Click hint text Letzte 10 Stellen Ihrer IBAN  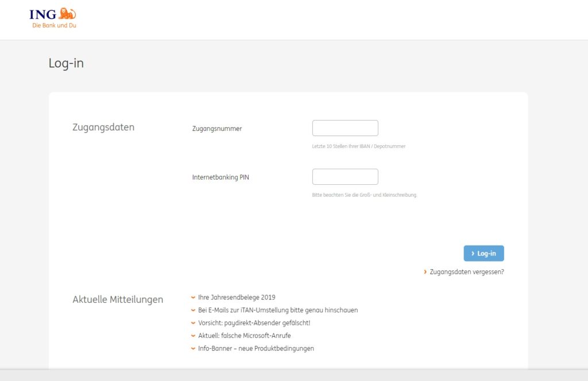click(x=359, y=146)
